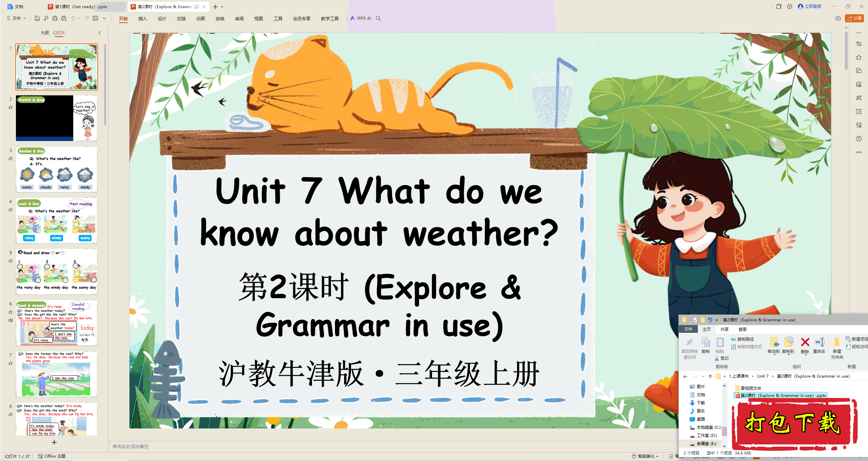Click the orange 分享 share button
This screenshot has height=461, width=868.
[854, 18]
